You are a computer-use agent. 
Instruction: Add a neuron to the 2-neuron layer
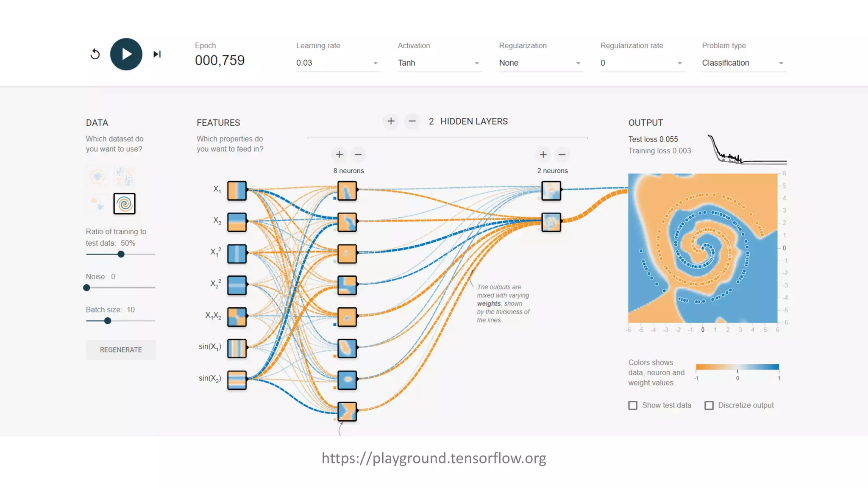tap(543, 155)
